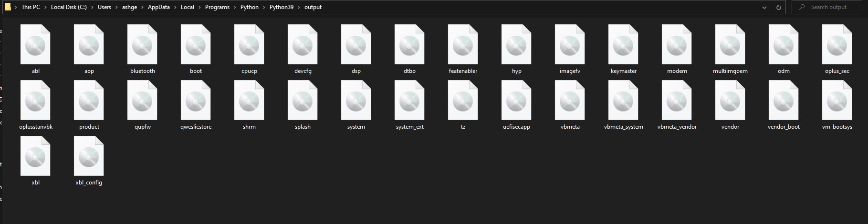The image size is (868, 224).
Task: Select the system_ext file icon
Action: point(409,101)
